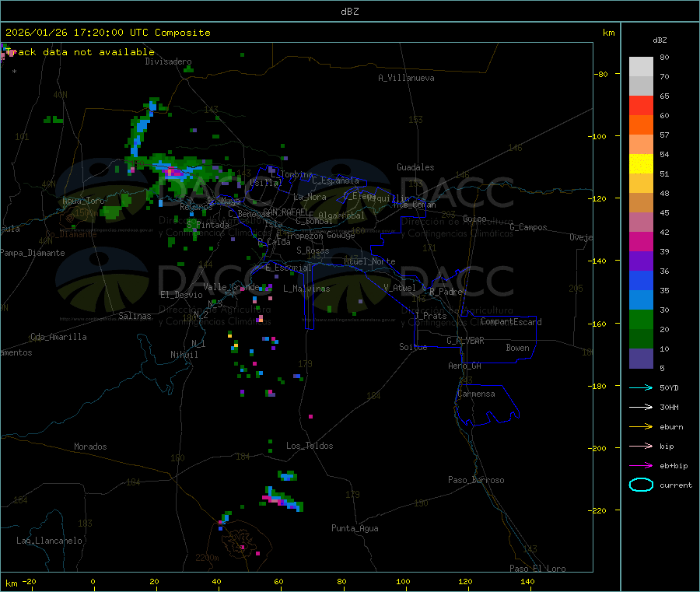Click the Cda_Amarilla place label

click(x=58, y=337)
